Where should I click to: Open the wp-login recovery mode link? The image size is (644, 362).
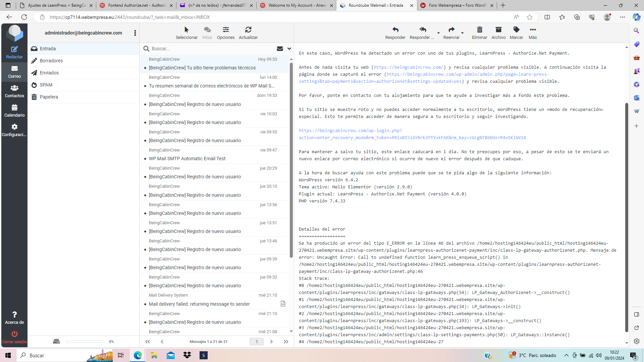coord(412,134)
